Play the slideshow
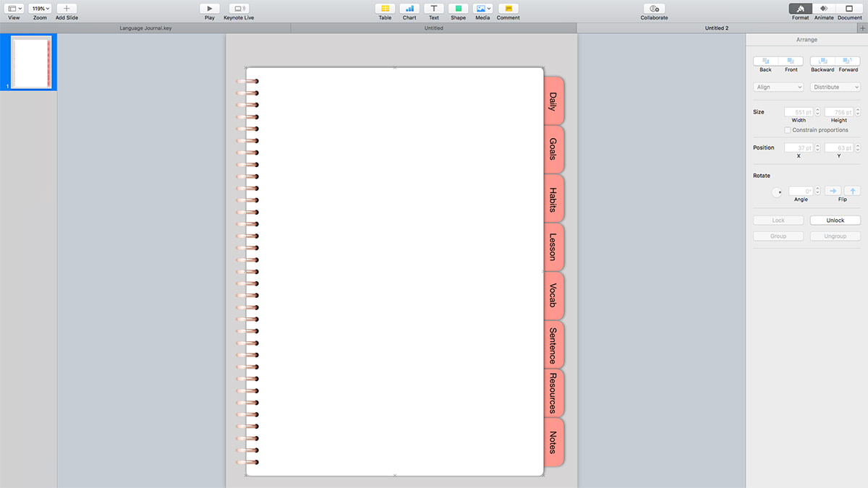Viewport: 868px width, 488px height. [x=210, y=8]
